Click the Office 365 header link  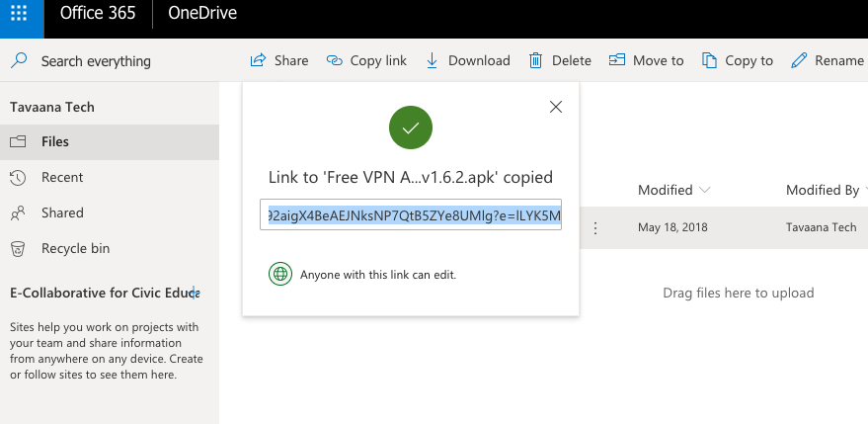98,13
